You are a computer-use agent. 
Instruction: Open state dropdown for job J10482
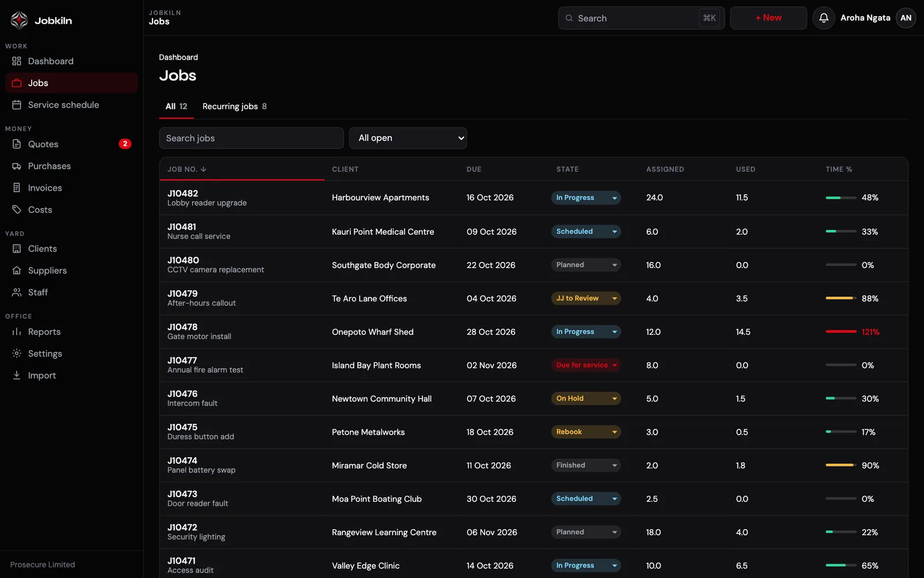click(586, 198)
